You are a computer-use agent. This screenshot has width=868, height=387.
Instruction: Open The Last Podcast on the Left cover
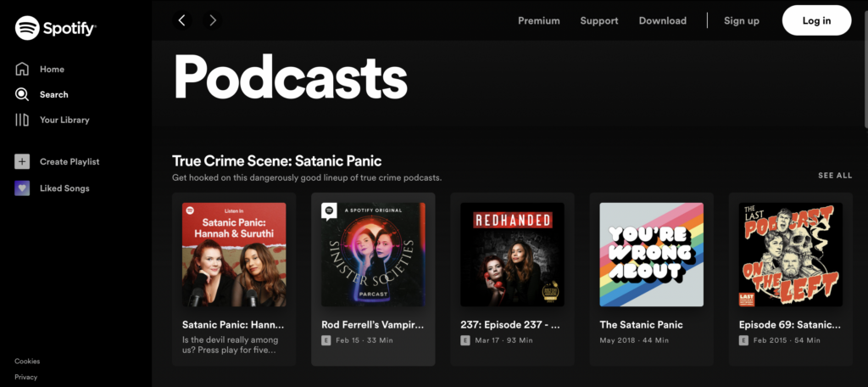(x=791, y=255)
